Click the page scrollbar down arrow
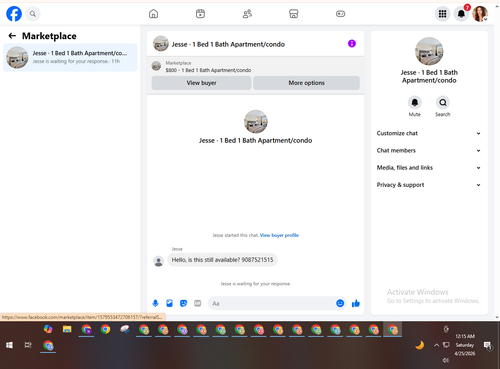This screenshot has height=369, width=500. [497, 317]
